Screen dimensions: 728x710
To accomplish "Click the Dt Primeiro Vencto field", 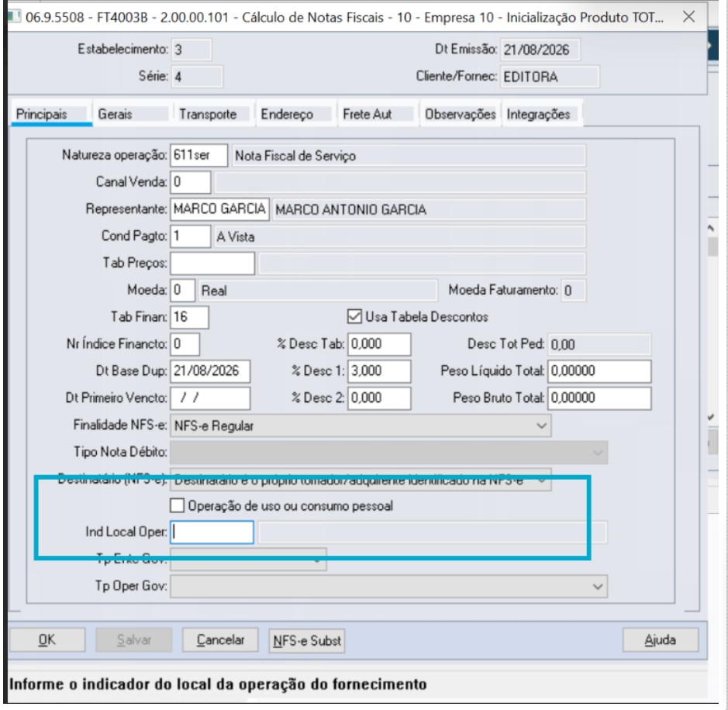I will (x=210, y=398).
